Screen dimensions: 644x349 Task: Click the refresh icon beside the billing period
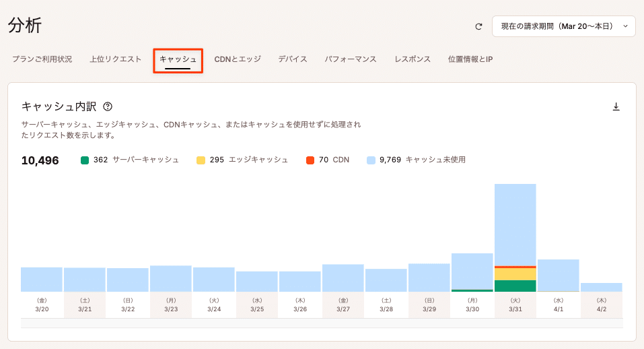click(x=478, y=27)
